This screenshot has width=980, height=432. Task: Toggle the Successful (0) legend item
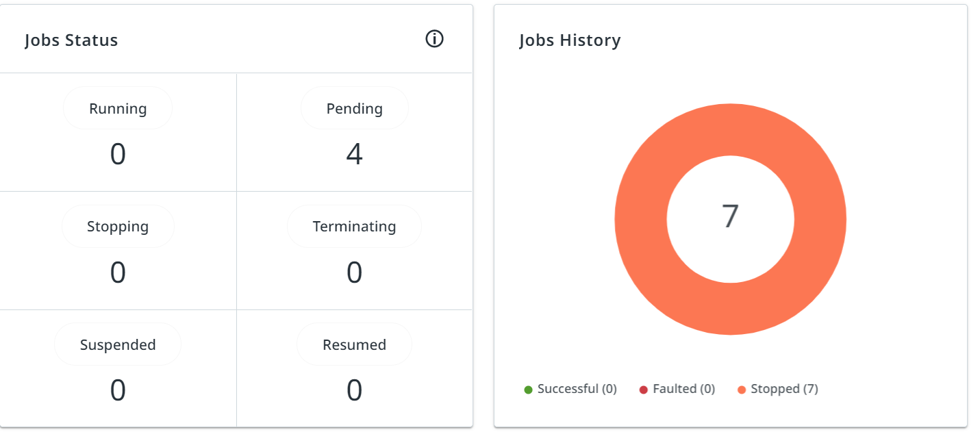pos(570,389)
